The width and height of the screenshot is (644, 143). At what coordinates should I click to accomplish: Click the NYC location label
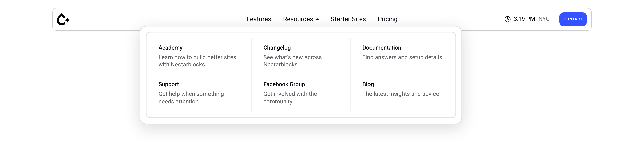point(544,19)
